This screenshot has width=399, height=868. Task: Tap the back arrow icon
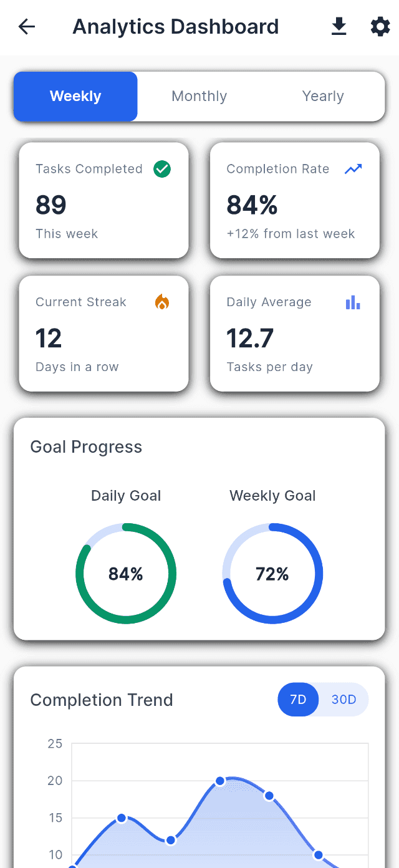pyautogui.click(x=27, y=27)
